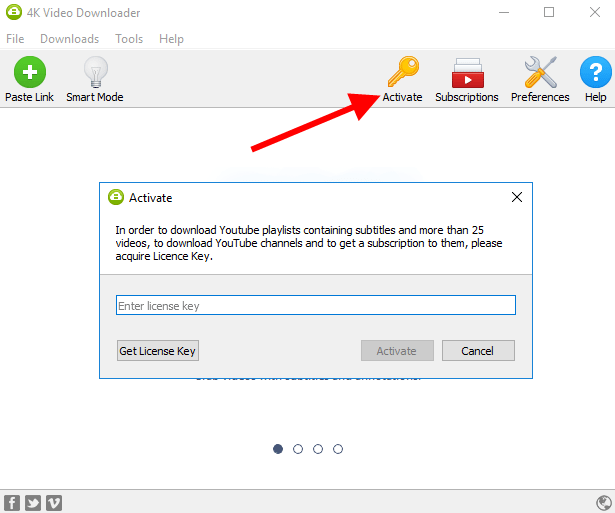This screenshot has height=513, width=615.
Task: Click the Cancel button in dialog
Action: [478, 351]
